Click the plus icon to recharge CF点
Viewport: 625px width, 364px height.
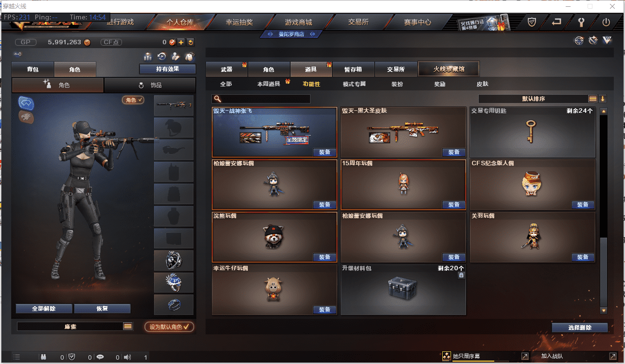click(181, 42)
